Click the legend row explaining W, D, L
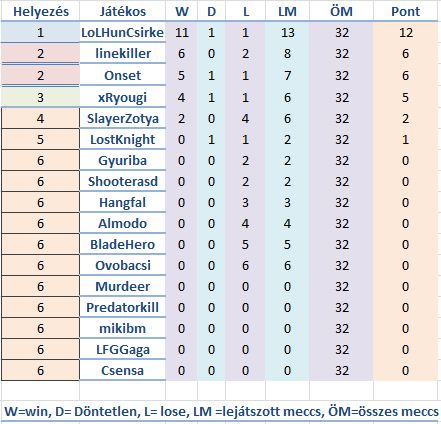The height and width of the screenshot is (424, 441). [221, 411]
